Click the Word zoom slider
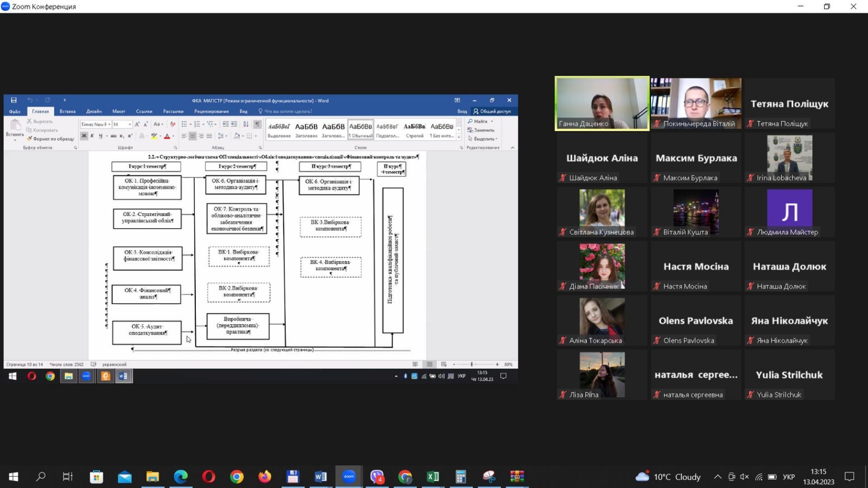Screen dimensions: 868x488 472,364
